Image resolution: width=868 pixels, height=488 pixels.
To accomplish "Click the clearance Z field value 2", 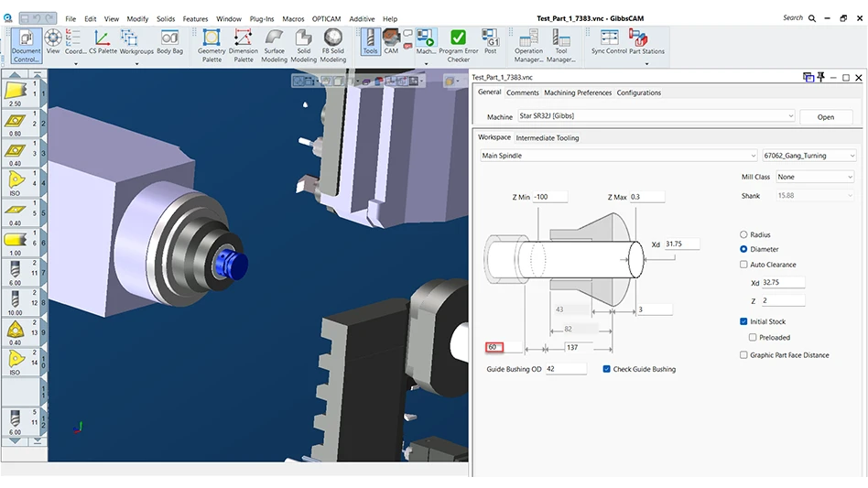I will (783, 300).
